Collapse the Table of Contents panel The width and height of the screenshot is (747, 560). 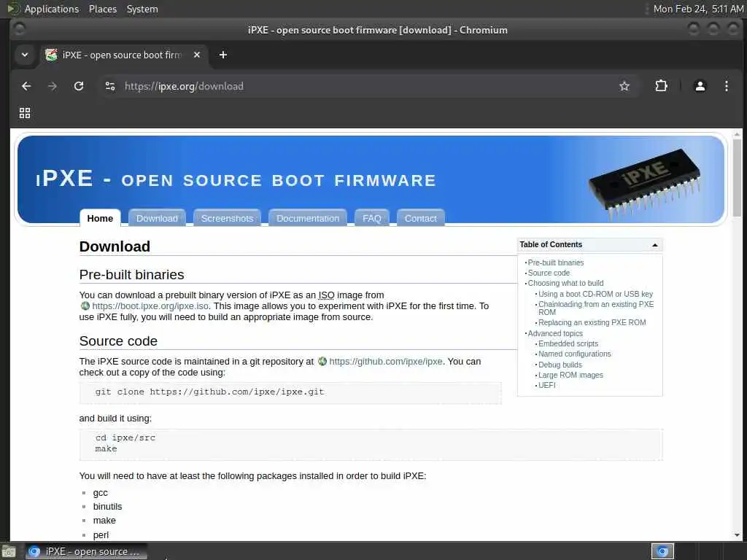(x=654, y=245)
